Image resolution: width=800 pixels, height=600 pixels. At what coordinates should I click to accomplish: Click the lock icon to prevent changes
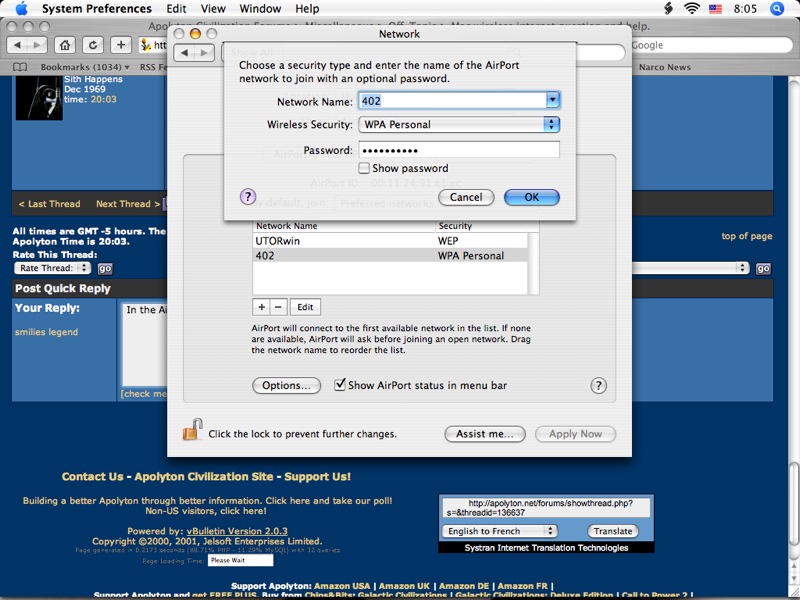click(x=192, y=431)
